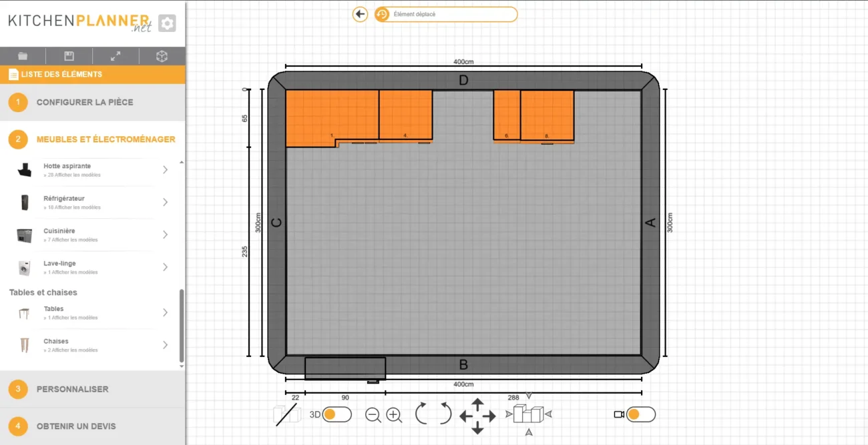
Task: Click the open folder icon
Action: (23, 56)
